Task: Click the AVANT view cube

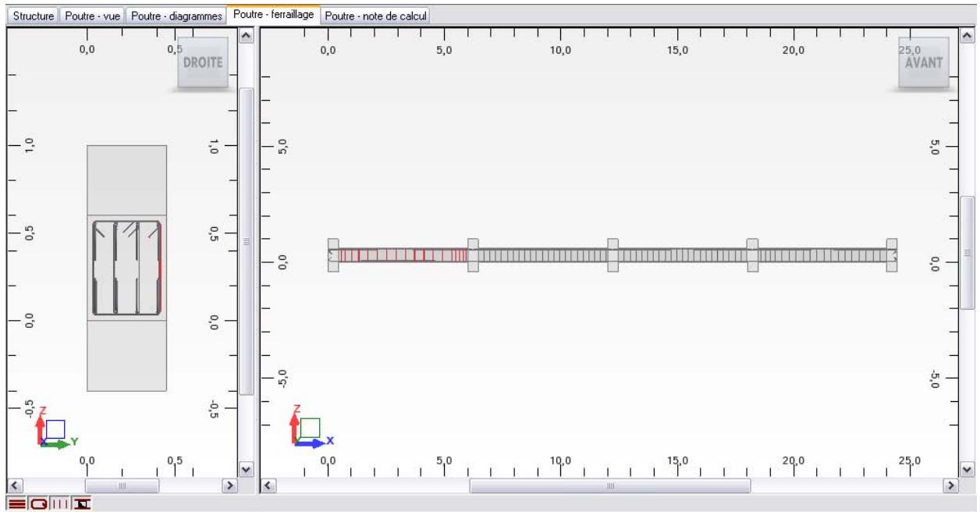Action: coord(925,62)
